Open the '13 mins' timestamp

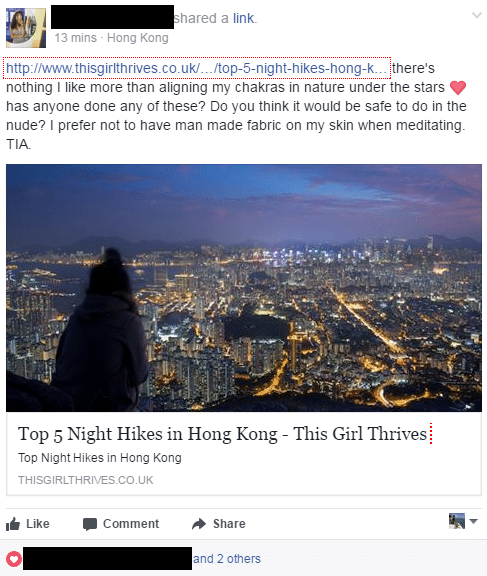pos(76,38)
